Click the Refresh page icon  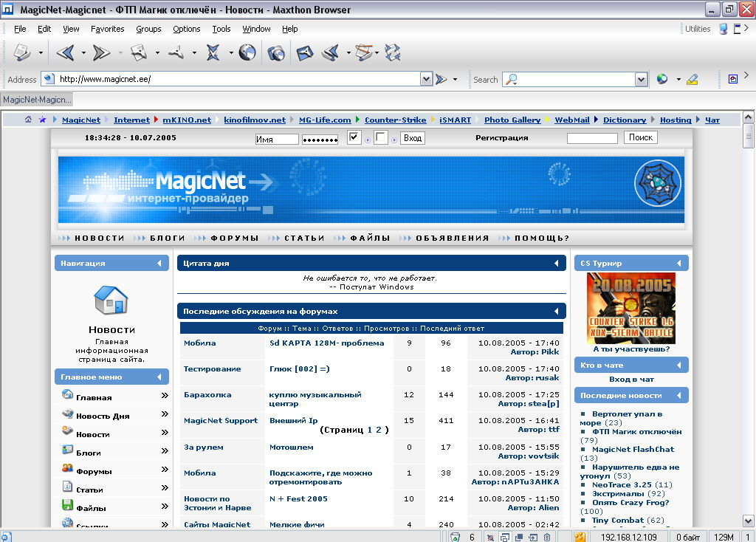176,52
